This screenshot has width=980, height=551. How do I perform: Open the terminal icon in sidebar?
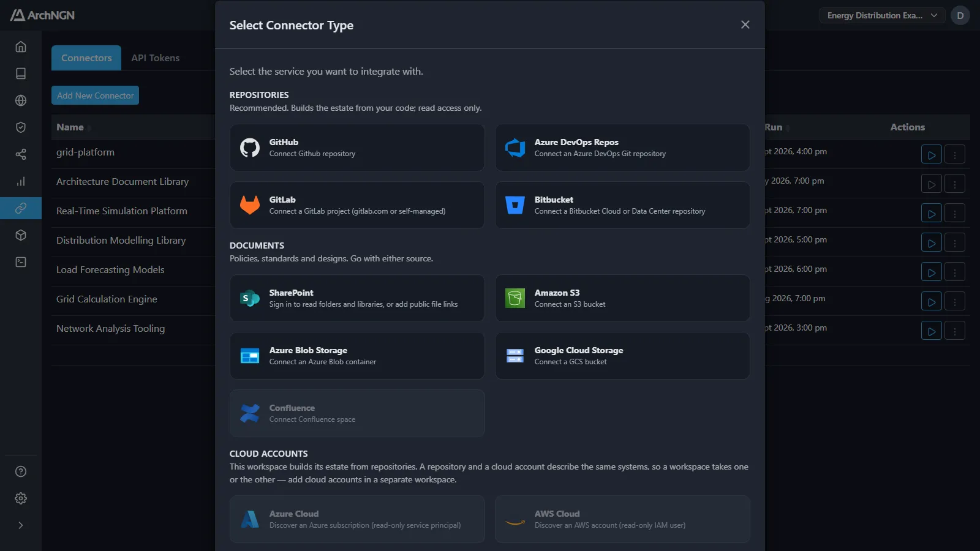(x=21, y=262)
